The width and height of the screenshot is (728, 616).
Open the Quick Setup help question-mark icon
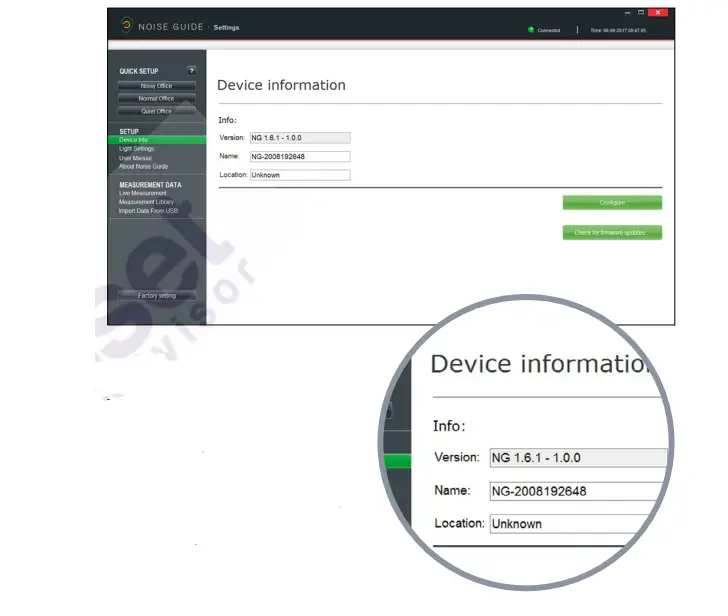coord(191,71)
